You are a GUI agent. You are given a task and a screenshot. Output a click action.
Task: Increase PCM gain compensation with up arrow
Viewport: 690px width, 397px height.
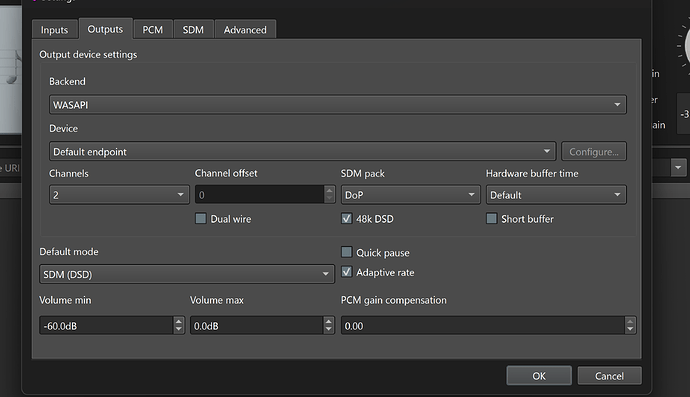tap(630, 321)
